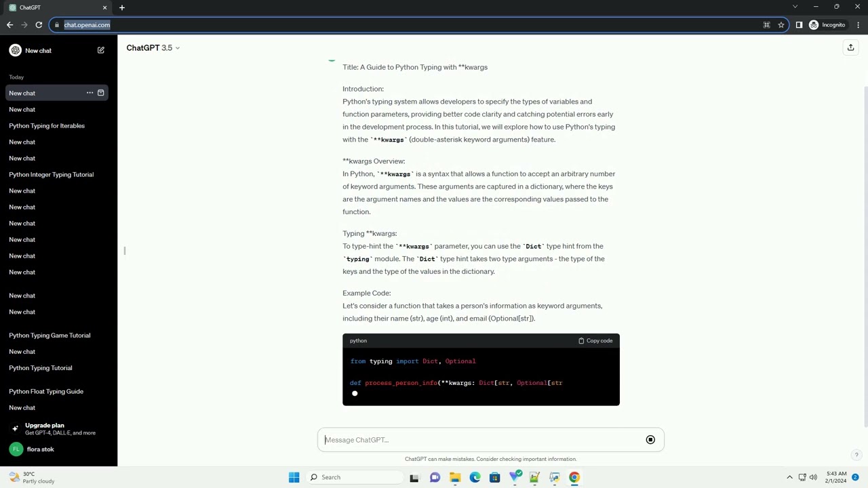Click the share chat icon
Screen dimensions: 868x488
coord(850,47)
